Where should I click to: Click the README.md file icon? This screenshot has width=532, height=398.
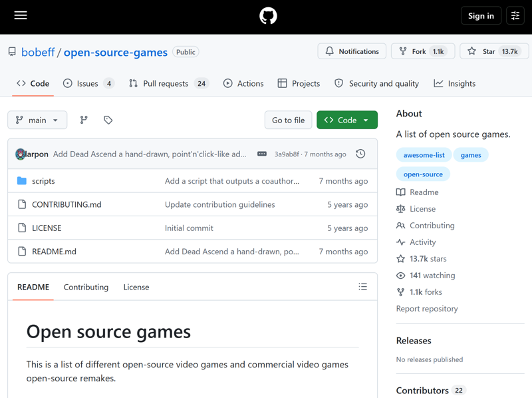22,252
